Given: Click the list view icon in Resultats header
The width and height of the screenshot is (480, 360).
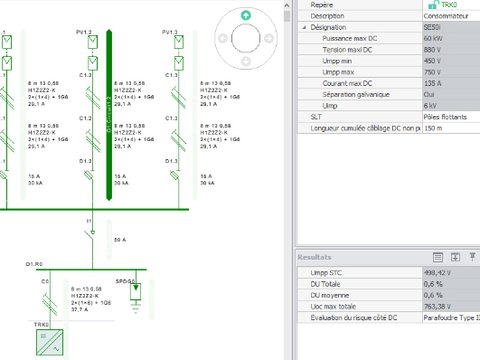Looking at the screenshot, I should 438,257.
